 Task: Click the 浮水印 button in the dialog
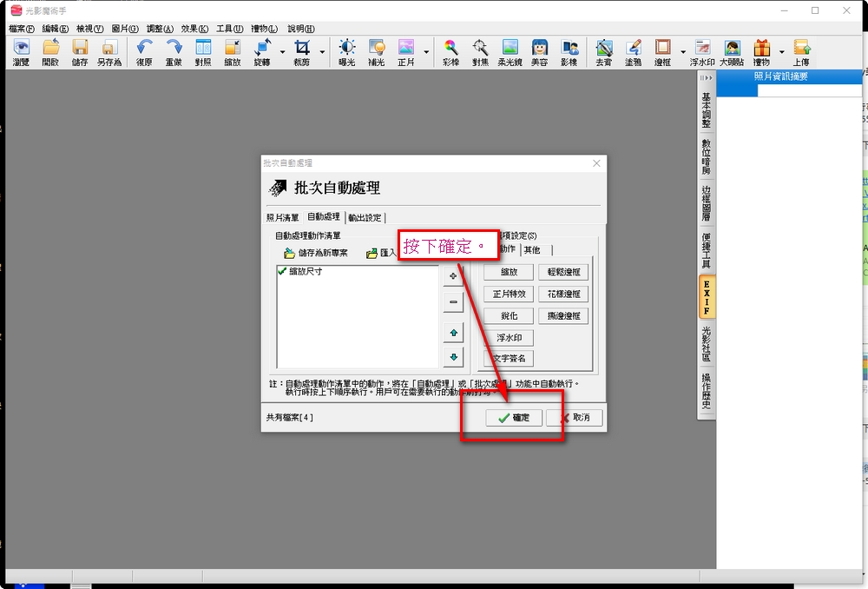(x=508, y=338)
